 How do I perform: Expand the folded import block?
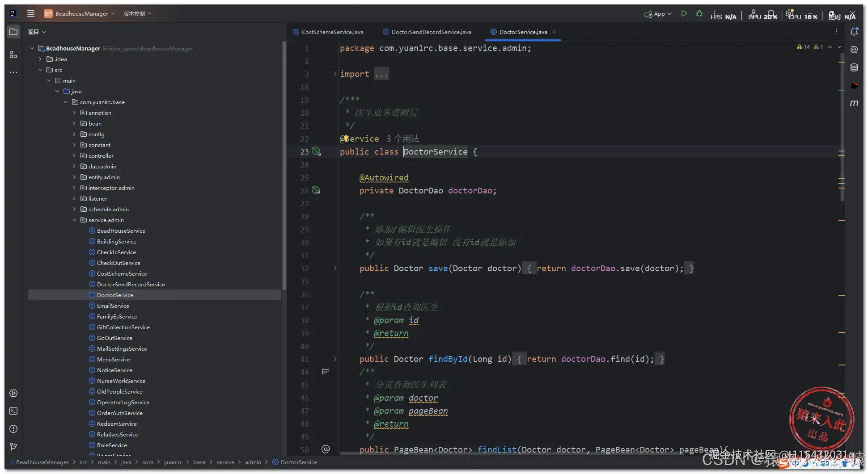coord(334,74)
